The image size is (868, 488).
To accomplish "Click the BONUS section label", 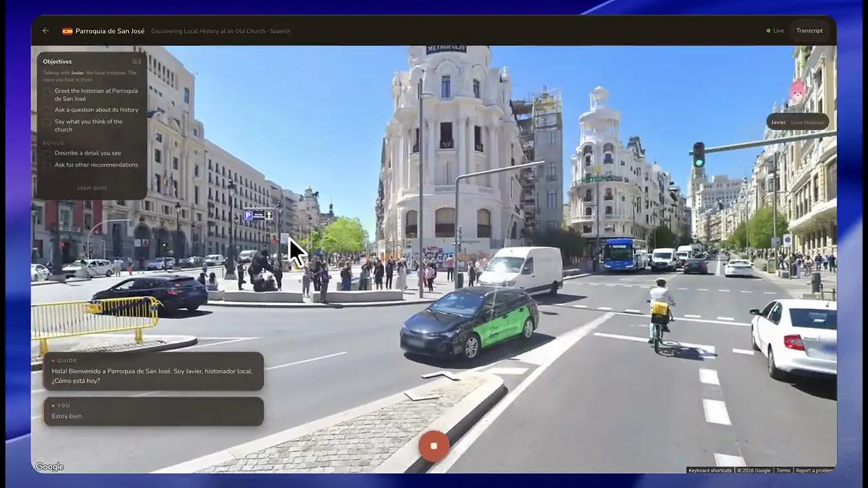I will (54, 143).
